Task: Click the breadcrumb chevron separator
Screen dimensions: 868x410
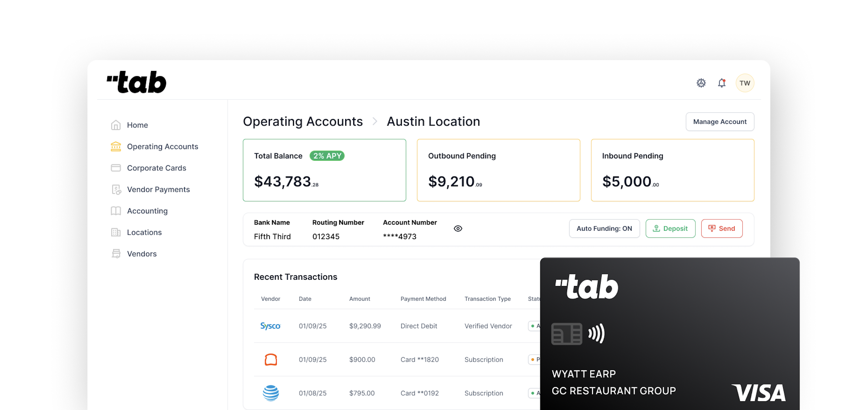Action: pos(375,121)
